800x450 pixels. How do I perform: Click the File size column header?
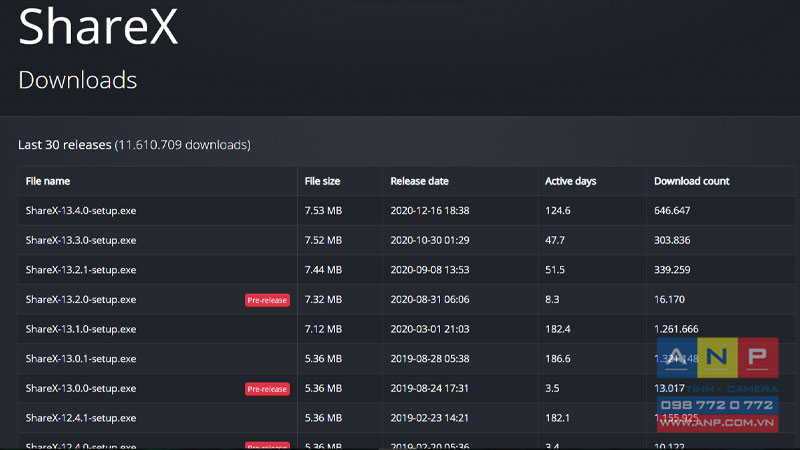click(x=322, y=181)
